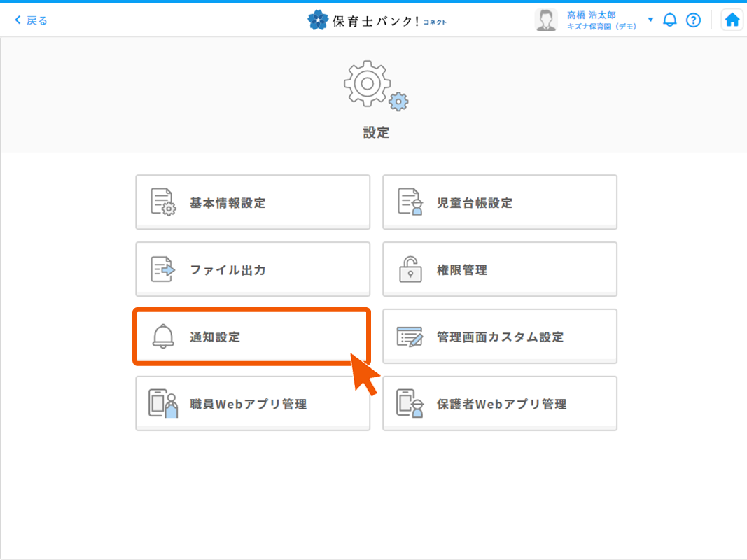Click the user avatar picture
Screen dimensions: 747x560
[546, 20]
